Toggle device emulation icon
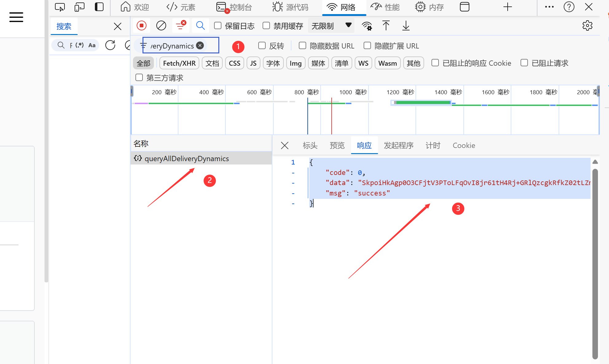The height and width of the screenshot is (364, 609). [79, 7]
